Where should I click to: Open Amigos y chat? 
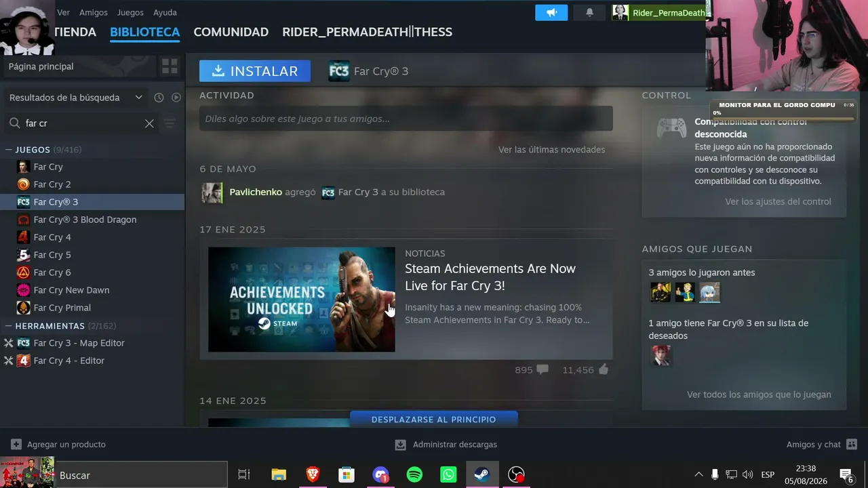click(822, 445)
